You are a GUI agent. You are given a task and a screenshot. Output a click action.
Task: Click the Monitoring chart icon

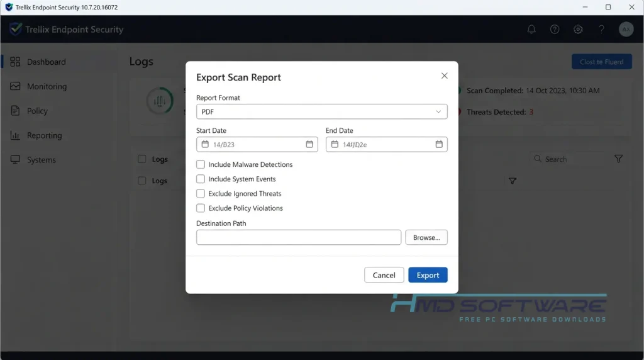[15, 86]
